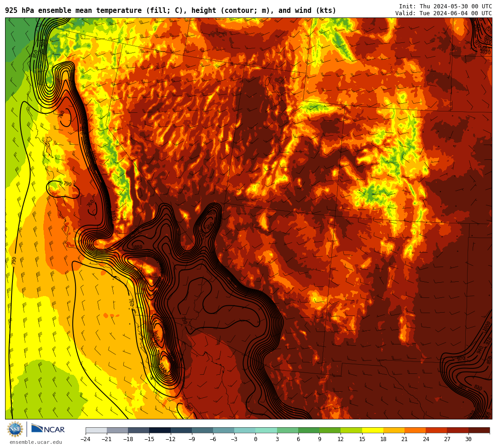This screenshot has height=448, width=497.
Task: Click the NCAR logo
Action: (48, 429)
